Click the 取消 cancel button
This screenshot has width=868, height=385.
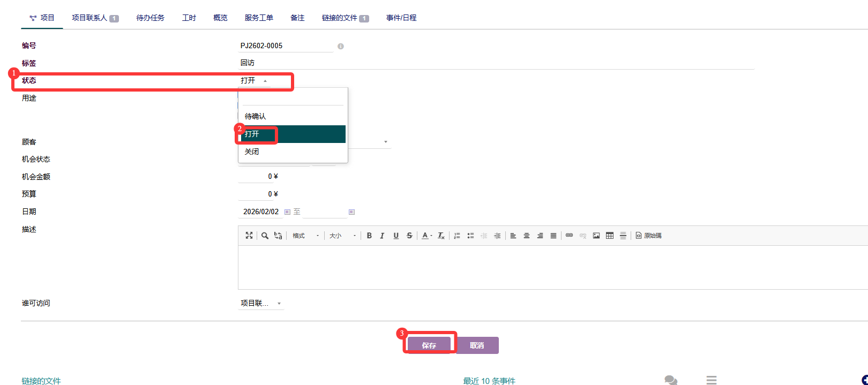click(477, 345)
